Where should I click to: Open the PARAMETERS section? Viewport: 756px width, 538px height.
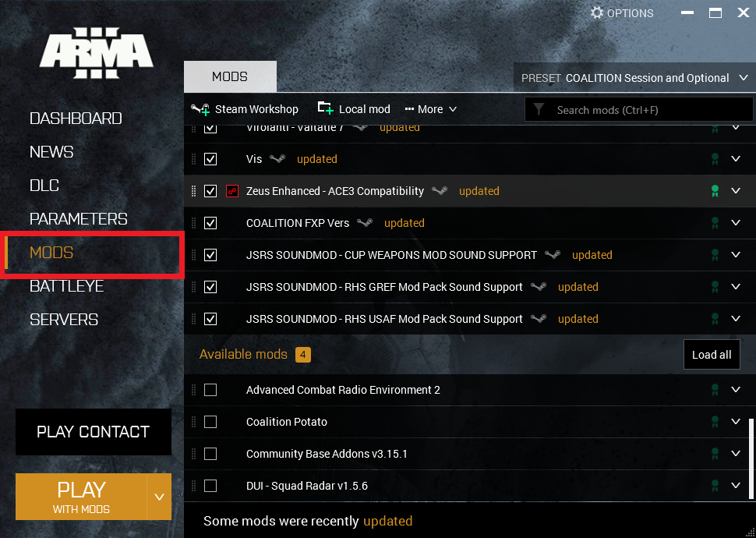point(78,219)
